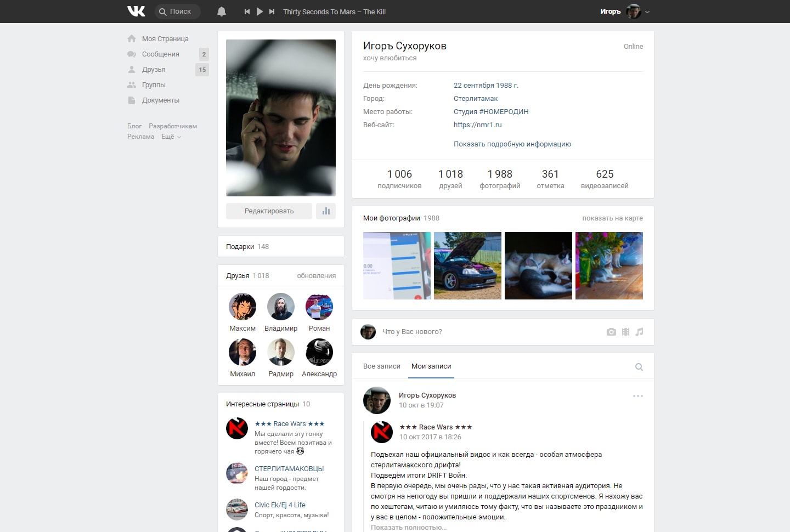
Task: Open the СТЕРЛИТАМАКОВЦЫ page link
Action: 289,469
